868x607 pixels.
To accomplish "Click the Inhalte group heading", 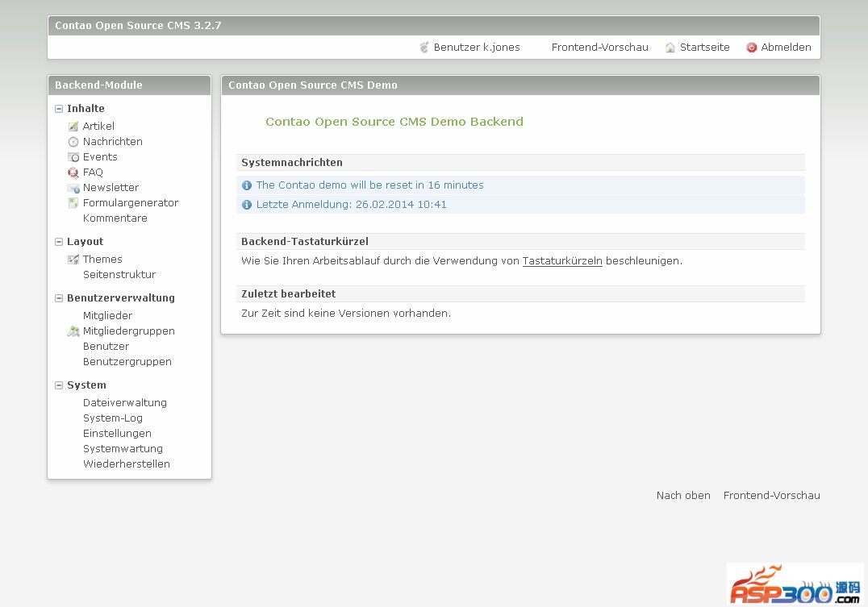I will (86, 109).
